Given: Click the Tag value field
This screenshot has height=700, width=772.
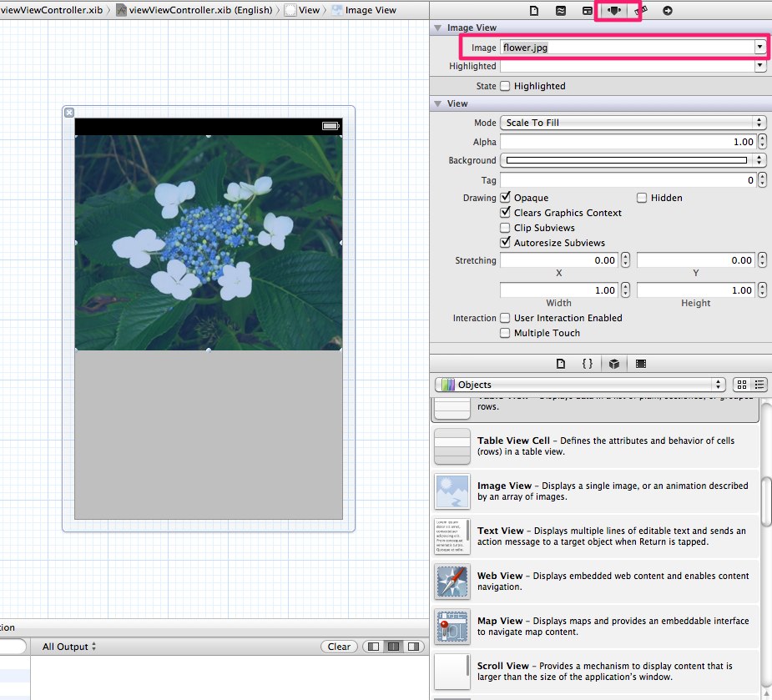Looking at the screenshot, I should 628,180.
